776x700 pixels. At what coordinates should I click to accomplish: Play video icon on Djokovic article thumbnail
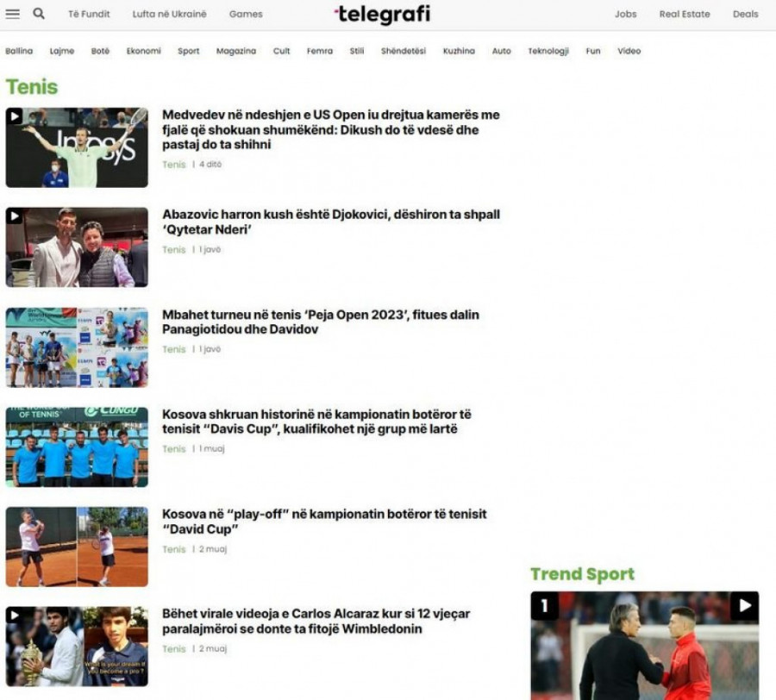tap(15, 216)
